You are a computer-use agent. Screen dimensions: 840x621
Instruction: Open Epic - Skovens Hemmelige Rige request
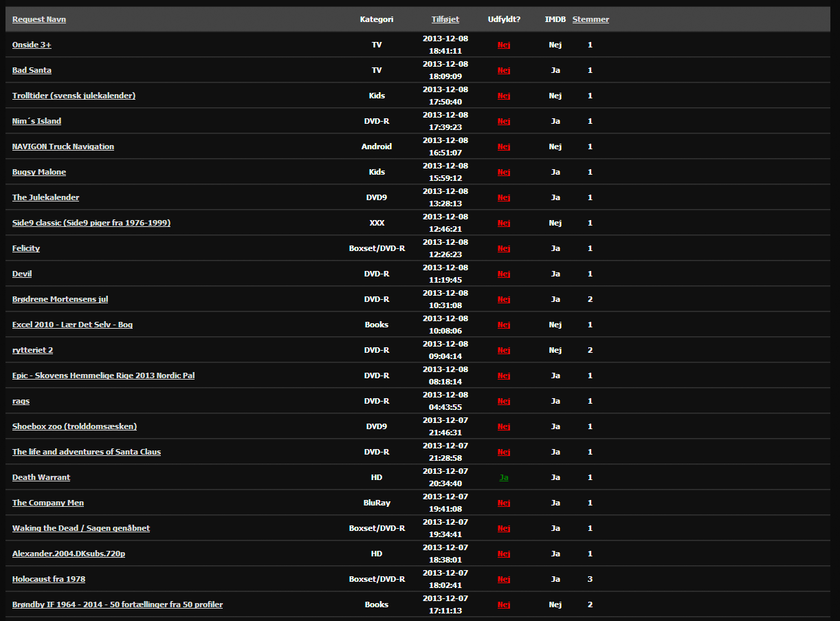[103, 375]
